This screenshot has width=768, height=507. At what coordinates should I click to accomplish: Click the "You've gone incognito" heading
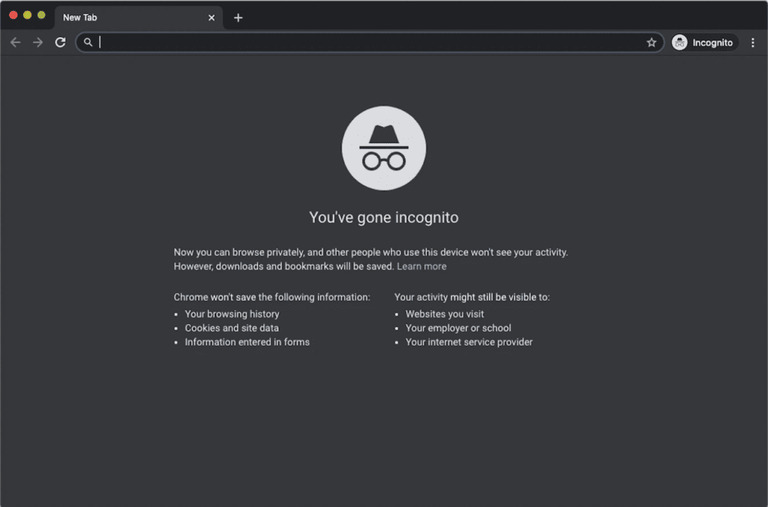tap(384, 217)
